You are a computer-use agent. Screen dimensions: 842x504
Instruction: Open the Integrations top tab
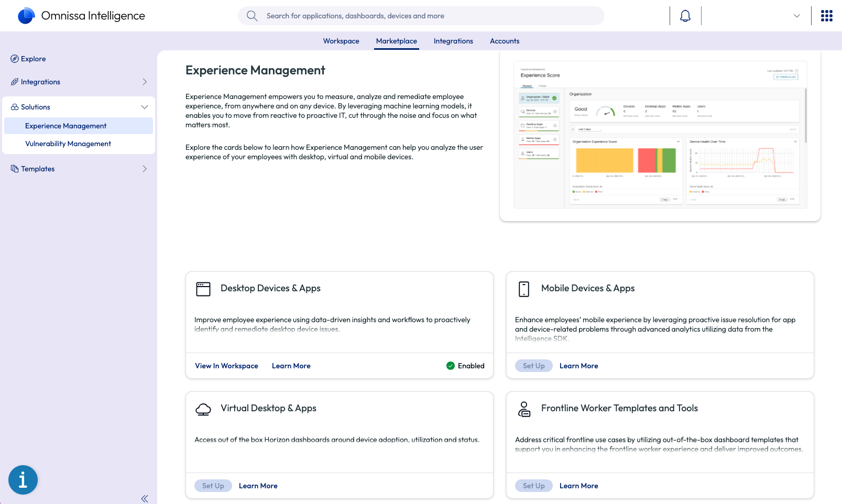click(x=453, y=41)
